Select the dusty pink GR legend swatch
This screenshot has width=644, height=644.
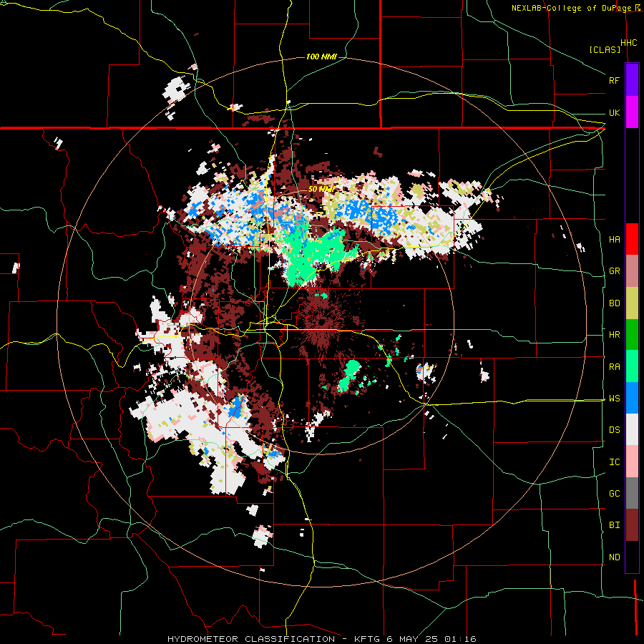coord(632,270)
